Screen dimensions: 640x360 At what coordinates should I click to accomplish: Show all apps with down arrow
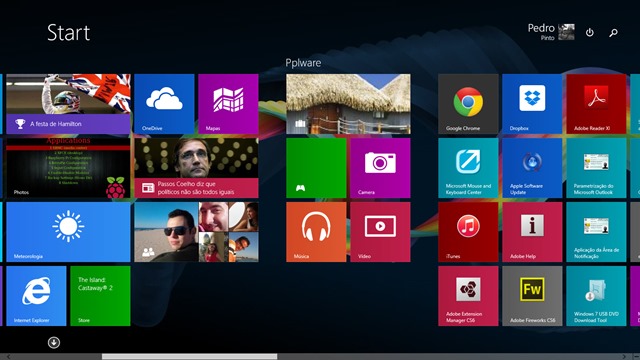point(54,342)
